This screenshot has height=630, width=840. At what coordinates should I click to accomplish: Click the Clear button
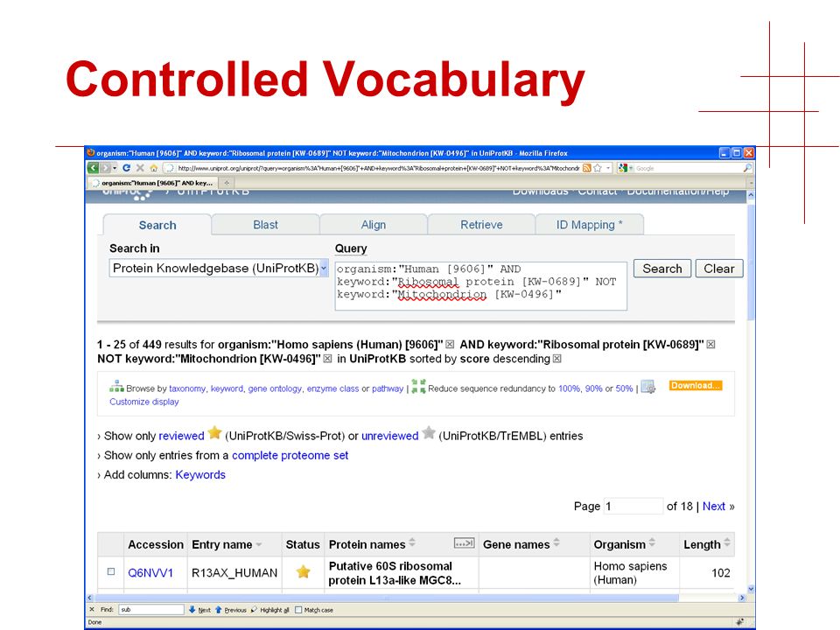point(719,269)
